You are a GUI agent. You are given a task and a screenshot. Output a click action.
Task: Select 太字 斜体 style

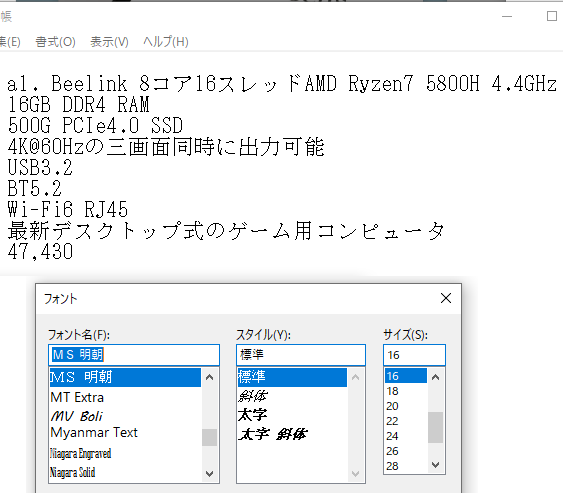292,434
